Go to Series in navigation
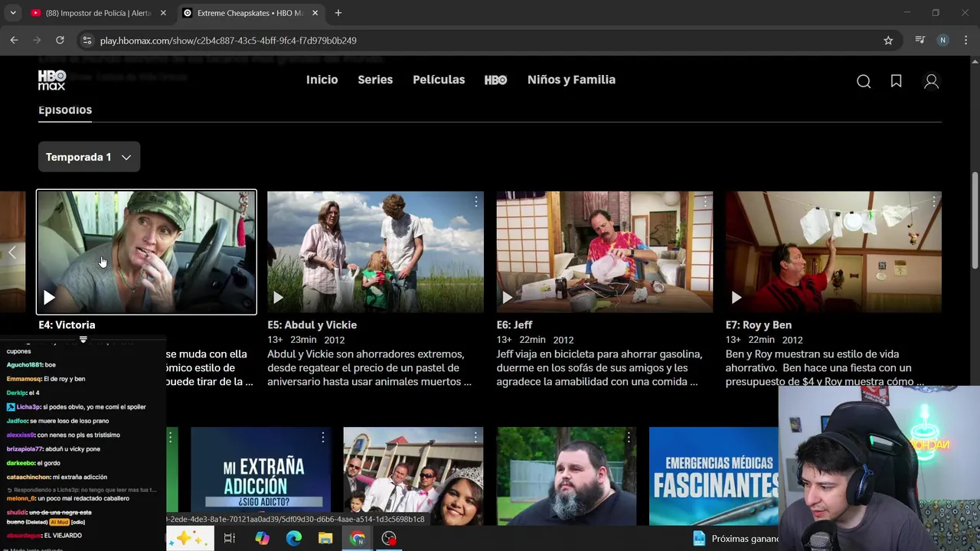980x551 pixels. point(375,80)
